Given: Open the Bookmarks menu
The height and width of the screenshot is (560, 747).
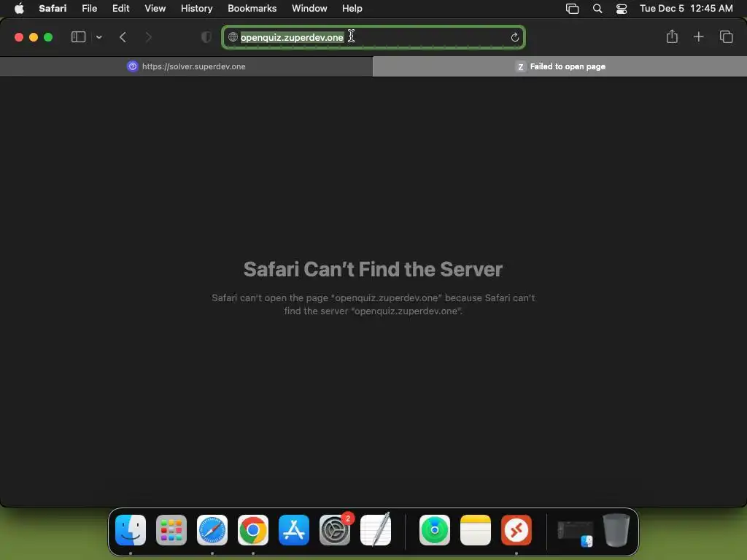Looking at the screenshot, I should pyautogui.click(x=252, y=9).
